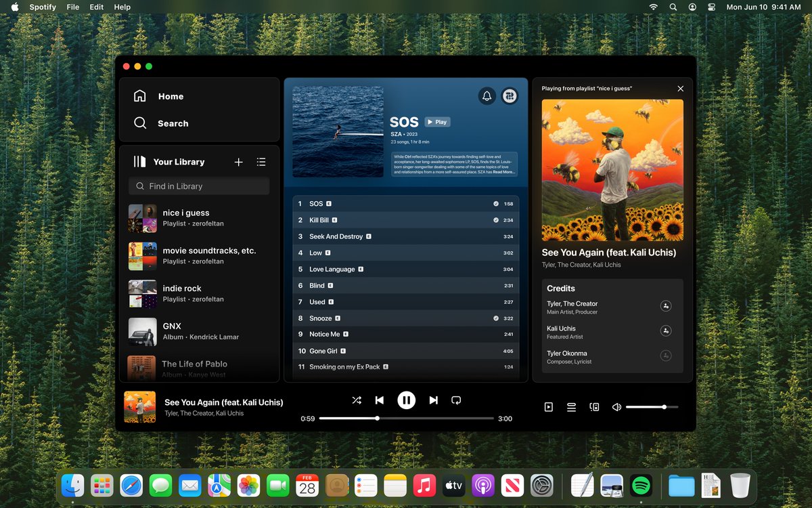812x508 pixels.
Task: Click the SOS album cover art
Action: coord(338,132)
